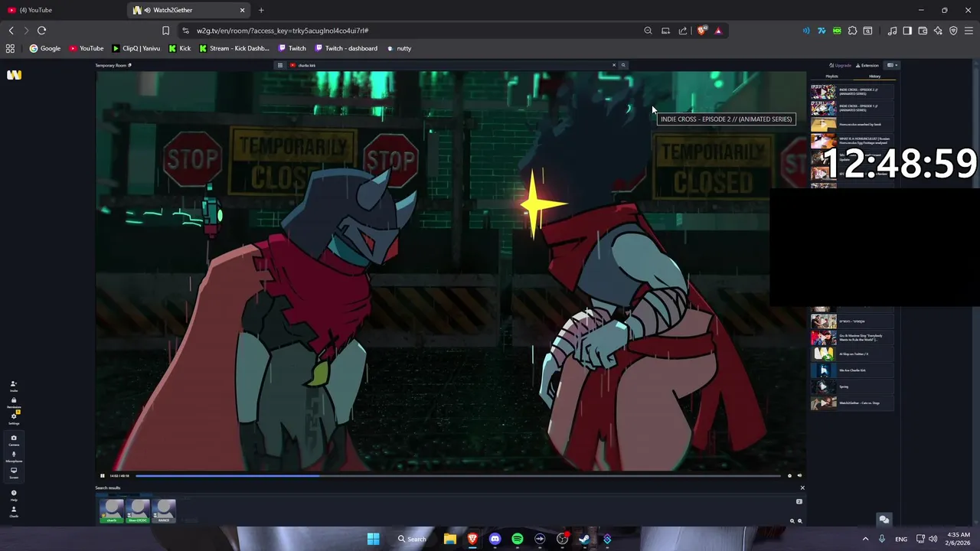Viewport: 980px width, 551px height.
Task: Open Steam from the taskbar
Action: [x=584, y=539]
